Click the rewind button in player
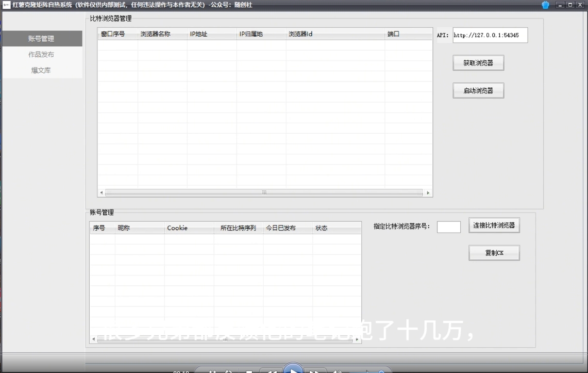Screen dimensions: 588x373 pyautogui.click(x=271, y=371)
